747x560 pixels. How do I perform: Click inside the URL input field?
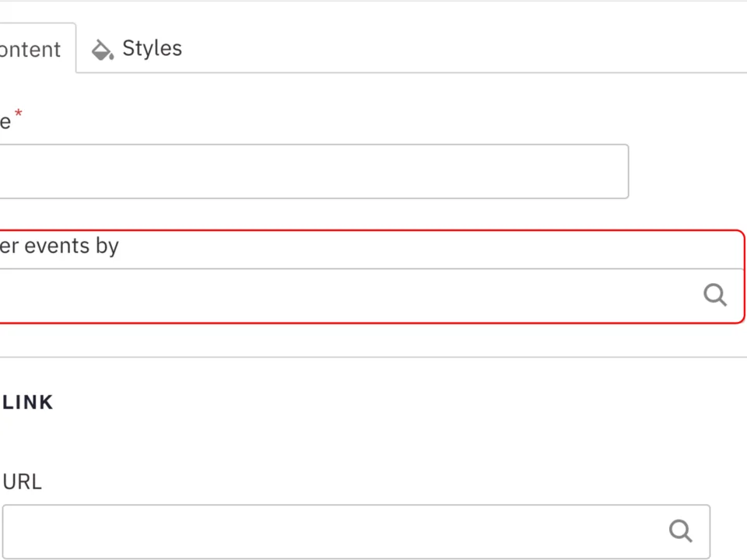[x=350, y=530]
